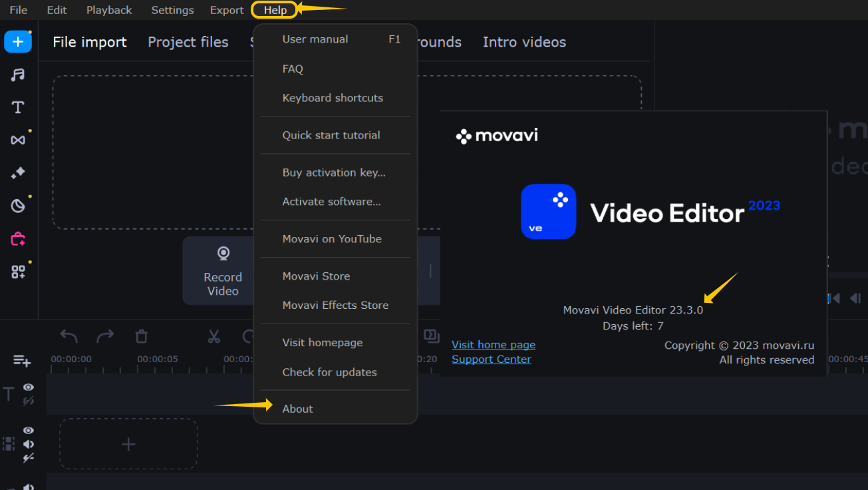Open the Edit menu
868x490 pixels.
(57, 10)
